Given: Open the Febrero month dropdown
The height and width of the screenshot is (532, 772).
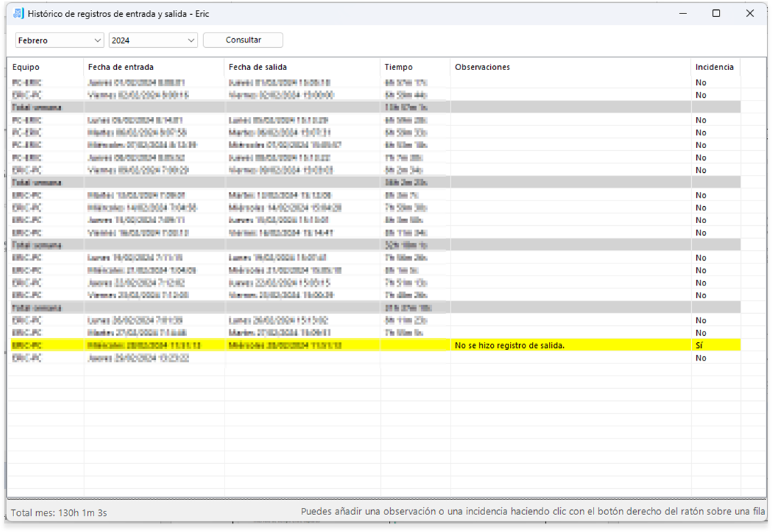Looking at the screenshot, I should [59, 40].
